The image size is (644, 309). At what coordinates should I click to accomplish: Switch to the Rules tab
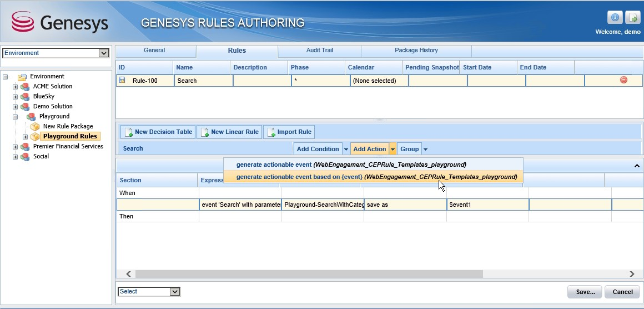237,51
